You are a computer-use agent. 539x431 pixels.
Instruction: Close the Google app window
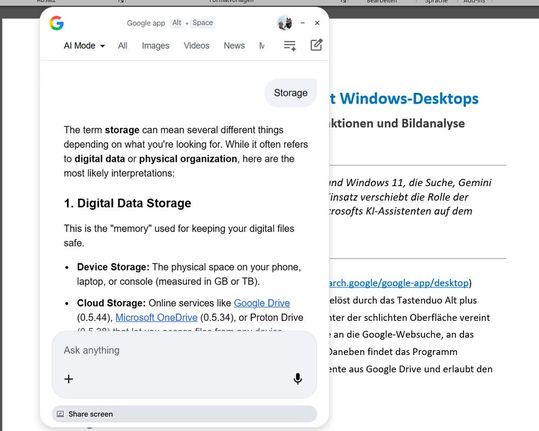click(317, 23)
